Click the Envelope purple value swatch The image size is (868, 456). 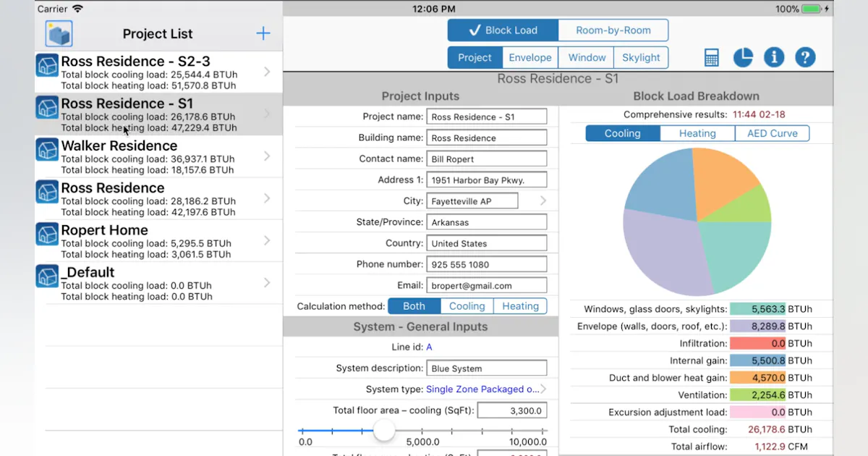point(757,326)
